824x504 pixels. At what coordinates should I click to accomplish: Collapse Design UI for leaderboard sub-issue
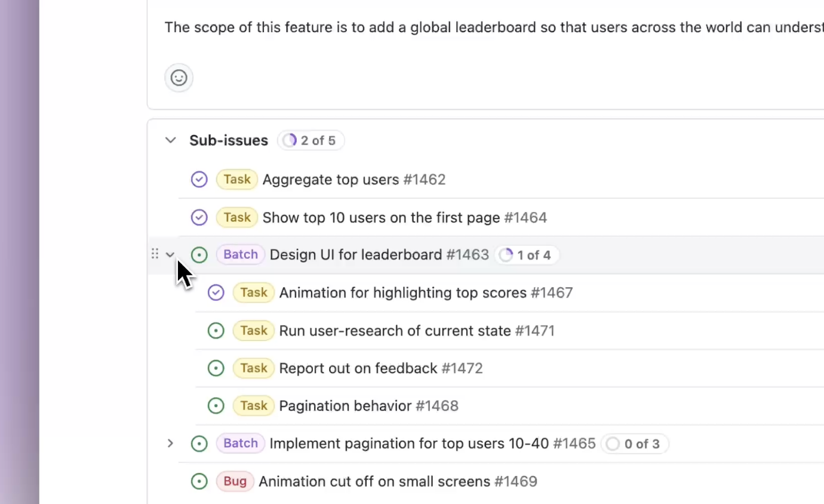170,255
